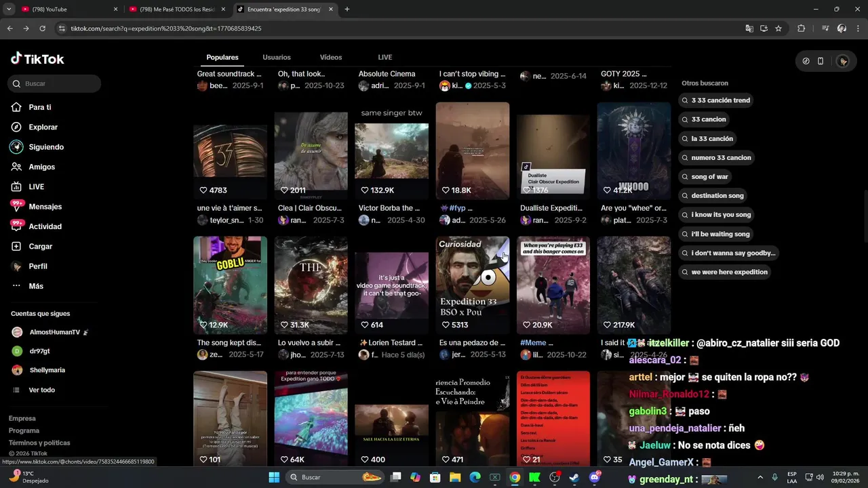Select 'i know its you song' suggestion
868x488 pixels.
click(717, 214)
